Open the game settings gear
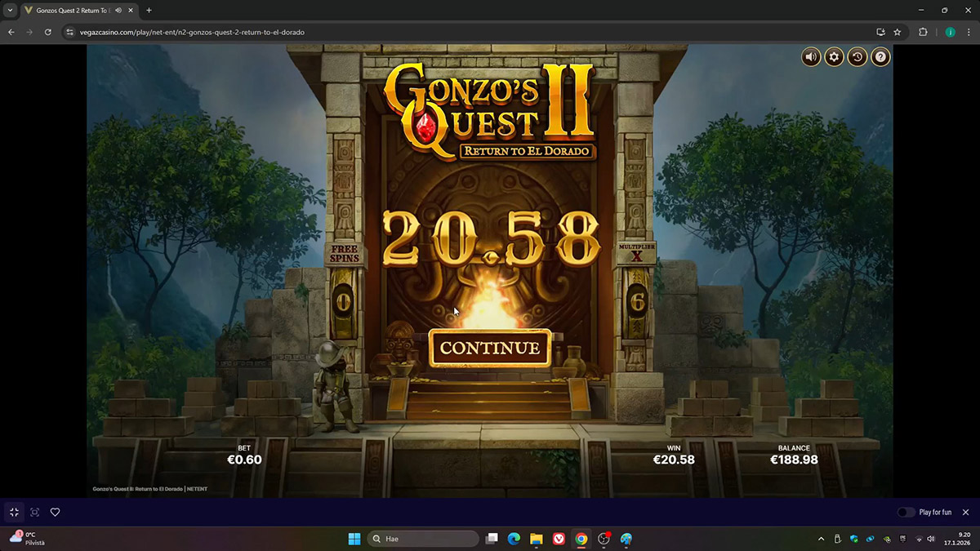 click(x=834, y=56)
